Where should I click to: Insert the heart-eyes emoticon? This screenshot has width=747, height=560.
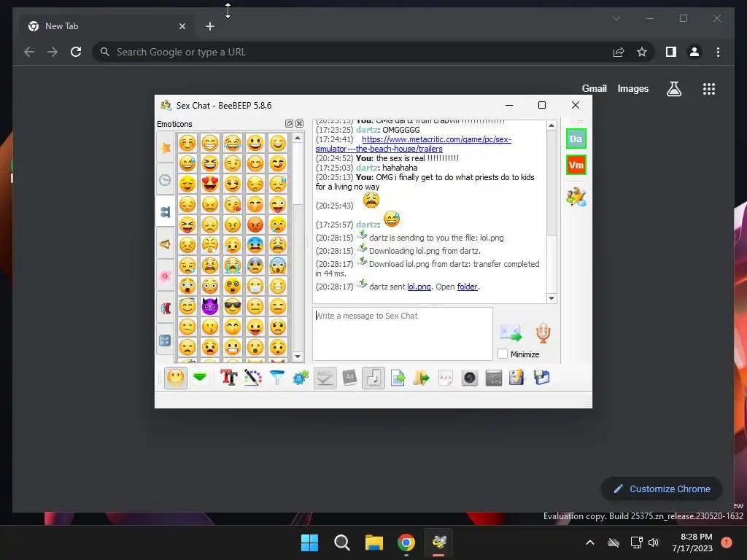tap(209, 183)
